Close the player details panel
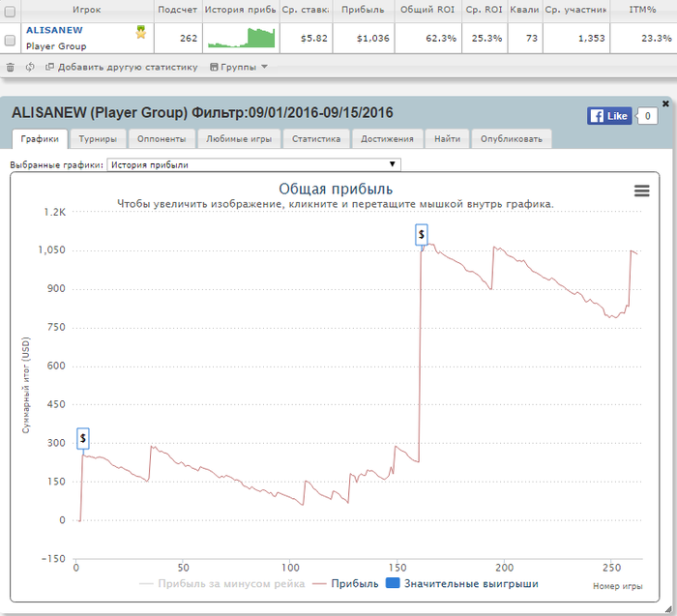677x616 pixels. coord(665,103)
